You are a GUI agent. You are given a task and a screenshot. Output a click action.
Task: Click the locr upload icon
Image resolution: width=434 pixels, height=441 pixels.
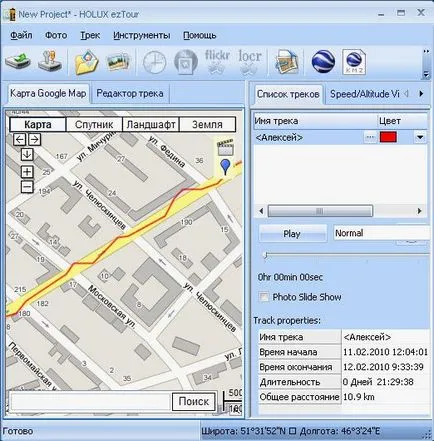[x=250, y=62]
